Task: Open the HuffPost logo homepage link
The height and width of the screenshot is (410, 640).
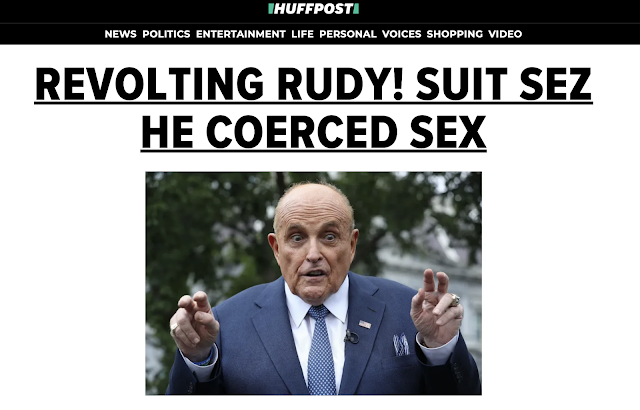Action: [313, 9]
